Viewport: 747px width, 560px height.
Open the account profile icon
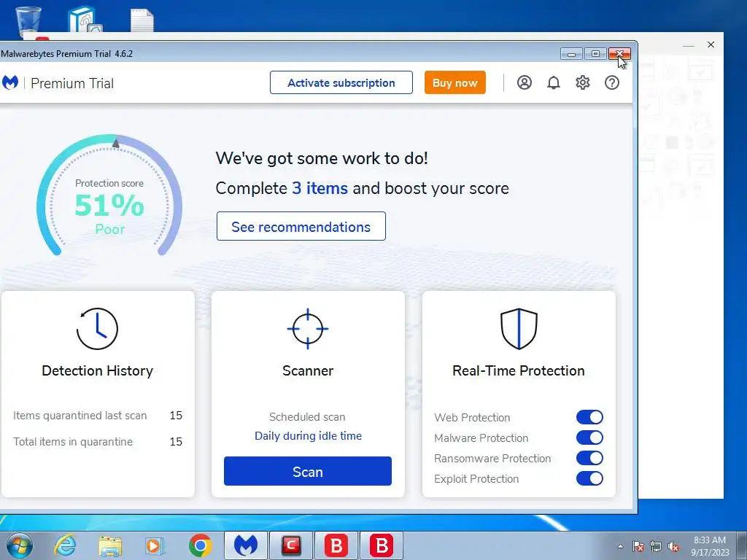click(x=524, y=83)
